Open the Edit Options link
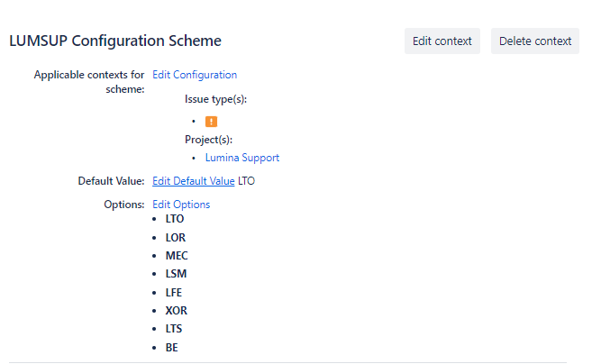Viewport: 592px width, 364px height. click(x=181, y=205)
